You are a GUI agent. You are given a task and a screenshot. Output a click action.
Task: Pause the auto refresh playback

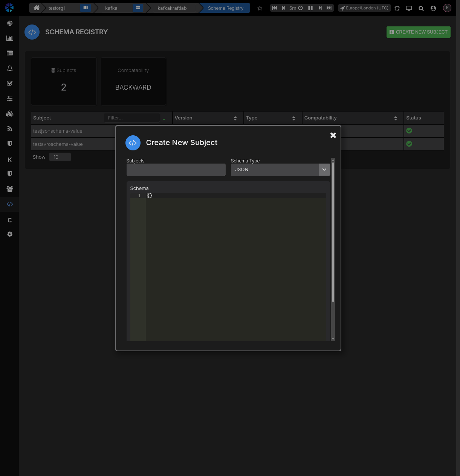pos(310,8)
